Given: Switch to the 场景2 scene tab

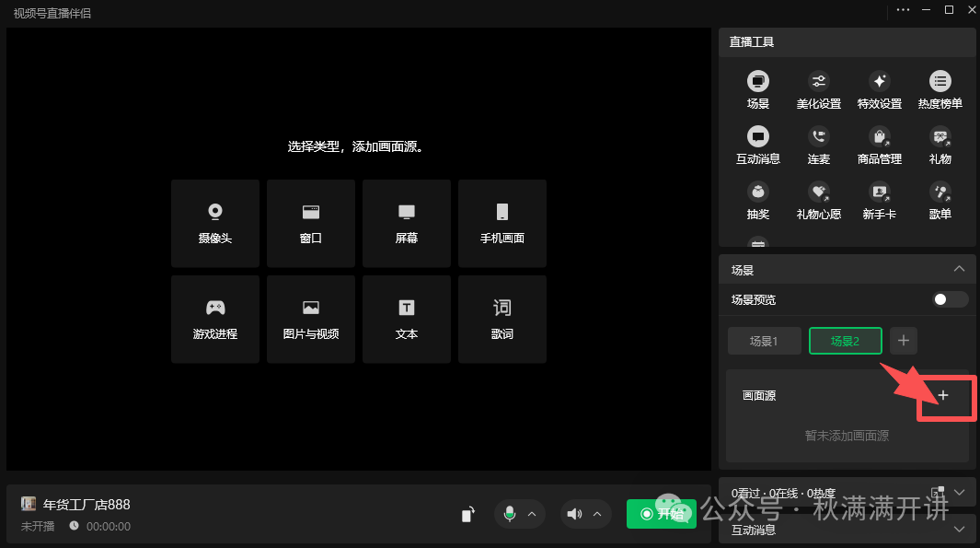Looking at the screenshot, I should click(x=845, y=340).
